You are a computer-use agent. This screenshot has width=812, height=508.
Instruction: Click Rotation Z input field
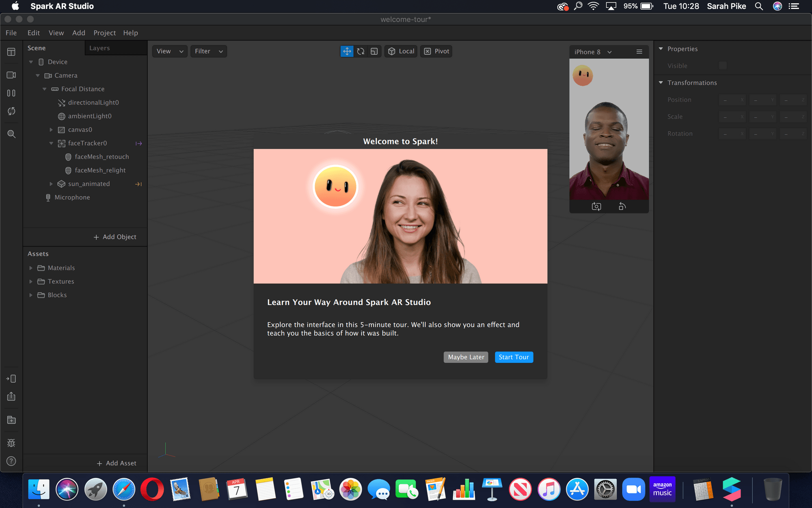(793, 134)
